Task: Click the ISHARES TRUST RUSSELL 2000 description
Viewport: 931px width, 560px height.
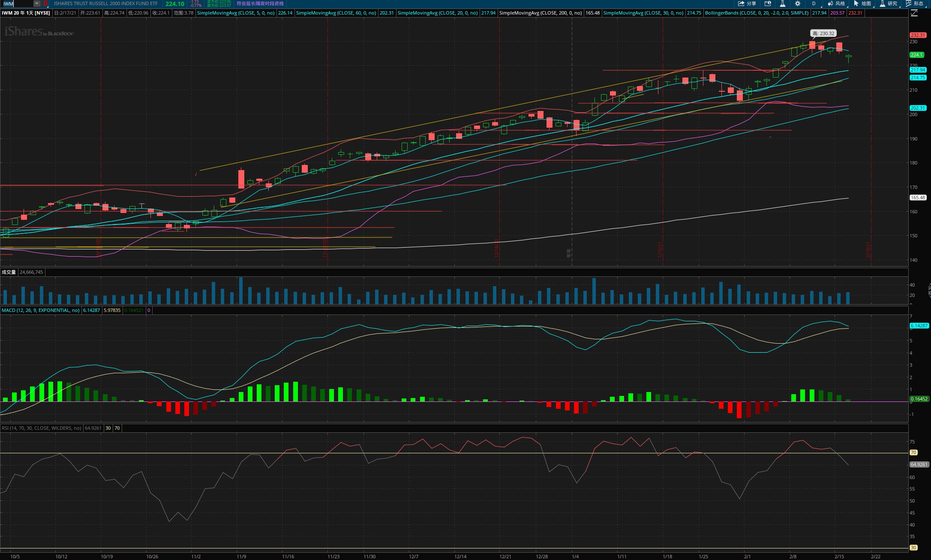Action: click(106, 3)
